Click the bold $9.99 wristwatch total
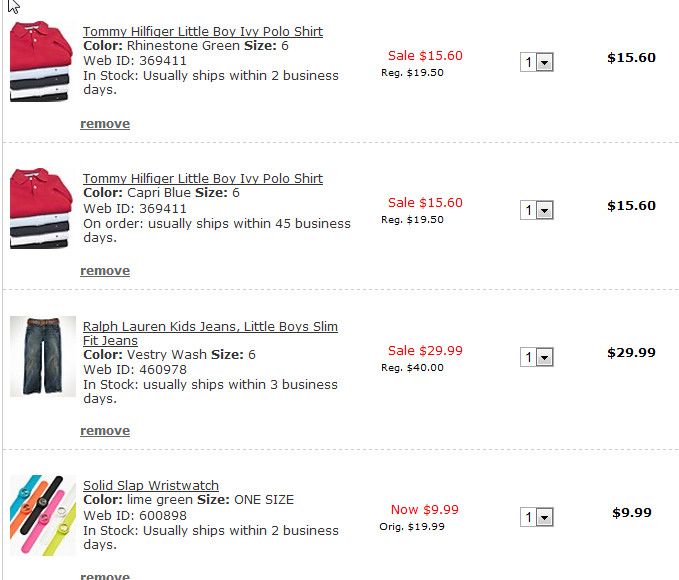Viewport: 679px width, 580px height. point(632,513)
